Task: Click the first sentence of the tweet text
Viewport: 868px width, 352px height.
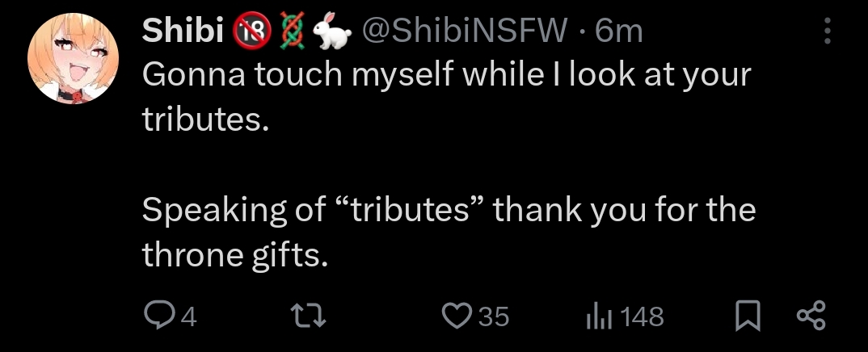Action: point(446,75)
